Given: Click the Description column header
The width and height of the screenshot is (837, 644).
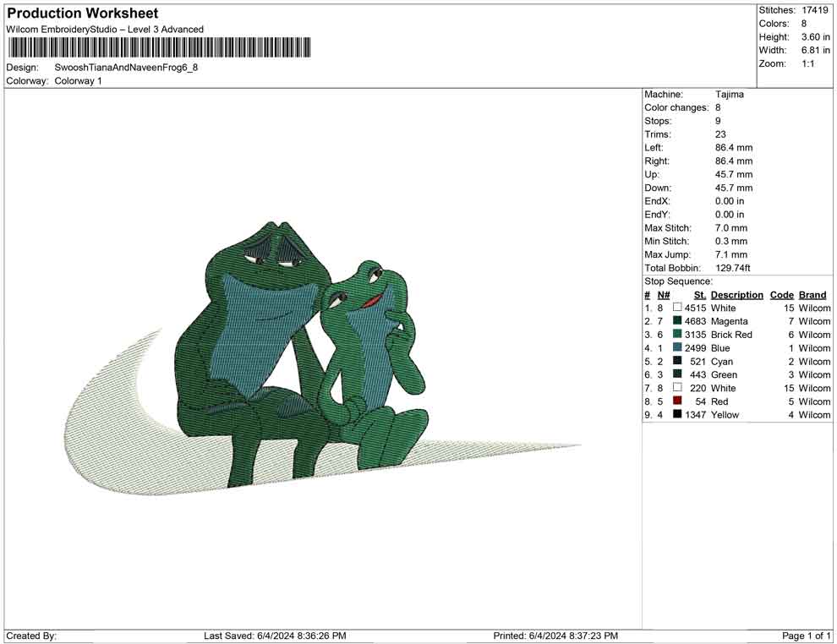Looking at the screenshot, I should click(x=736, y=295).
